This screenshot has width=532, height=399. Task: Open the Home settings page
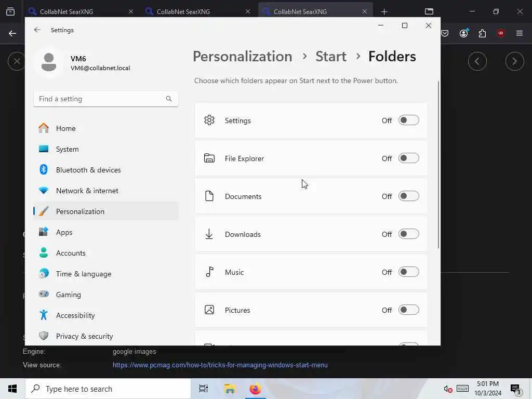(106, 128)
